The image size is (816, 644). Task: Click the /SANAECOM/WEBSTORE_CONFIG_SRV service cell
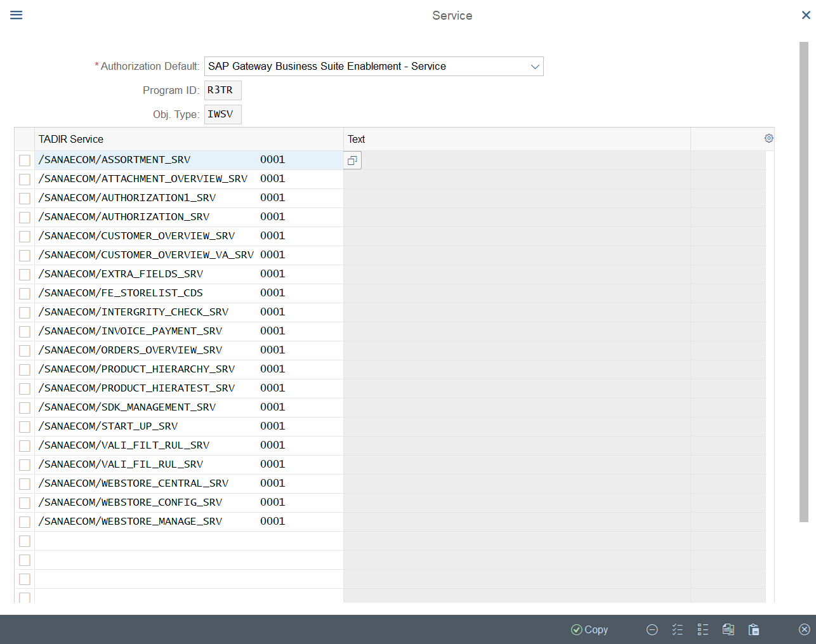click(x=189, y=503)
